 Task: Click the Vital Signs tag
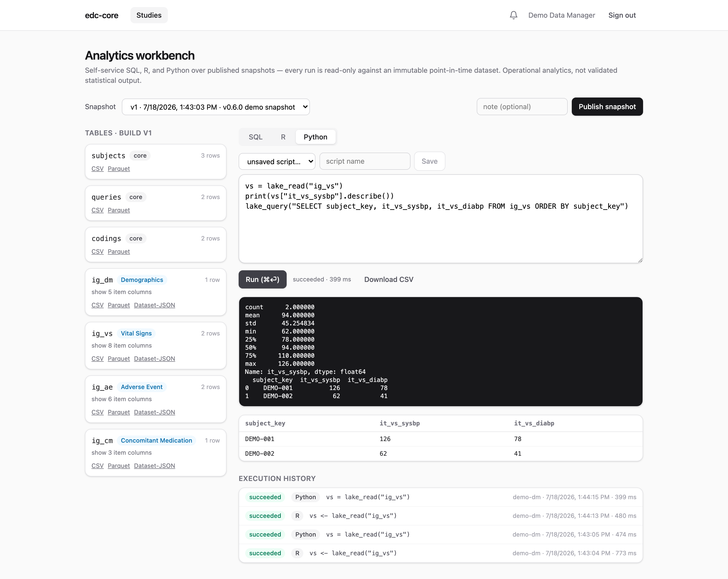point(136,333)
